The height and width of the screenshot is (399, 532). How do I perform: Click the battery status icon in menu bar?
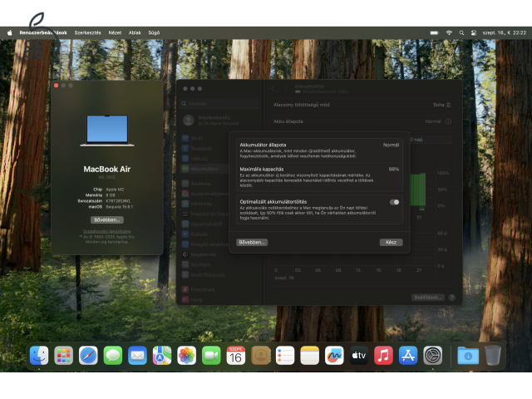[x=434, y=33]
